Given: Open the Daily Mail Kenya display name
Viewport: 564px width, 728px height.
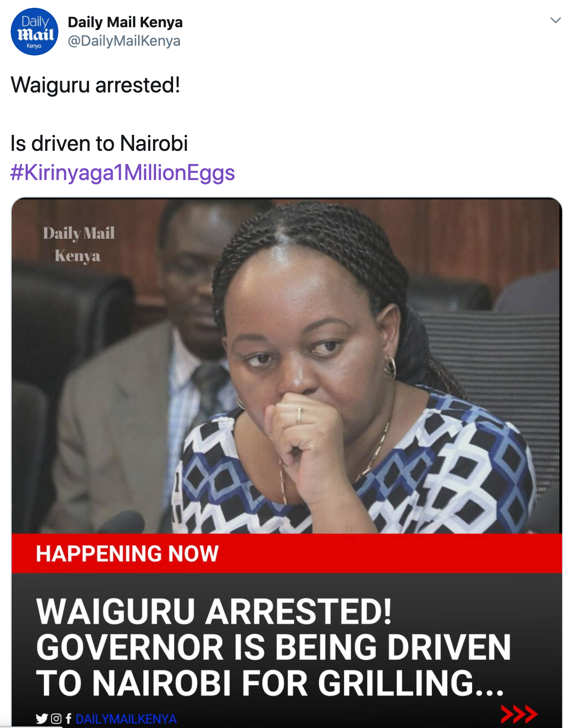Looking at the screenshot, I should 125,22.
